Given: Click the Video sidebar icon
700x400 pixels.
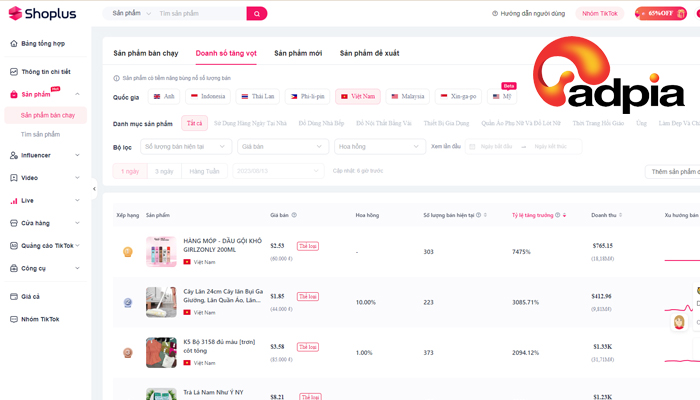Looking at the screenshot, I should coord(14,178).
